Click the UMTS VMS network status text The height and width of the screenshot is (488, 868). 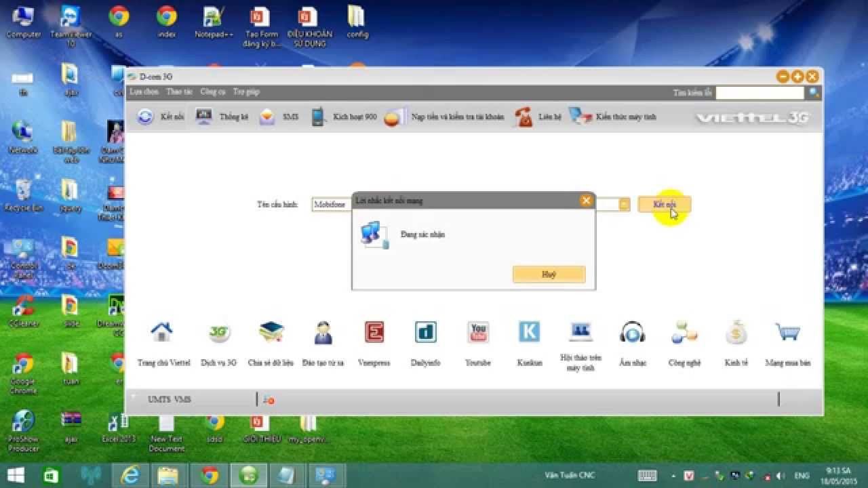pos(170,400)
